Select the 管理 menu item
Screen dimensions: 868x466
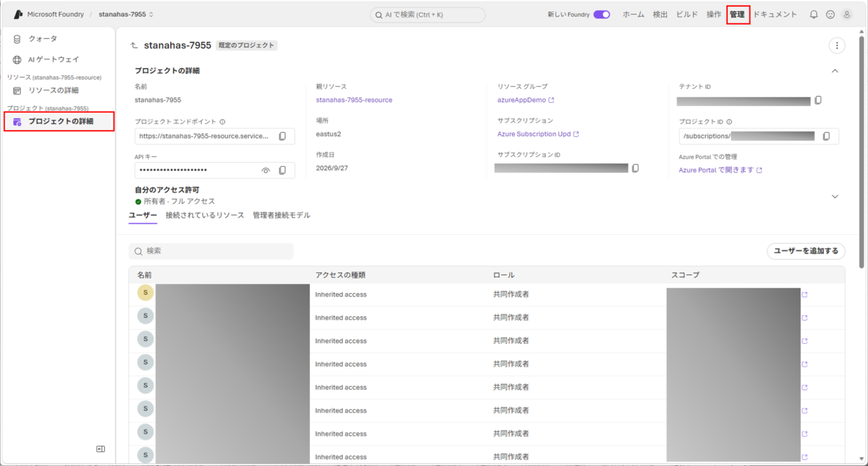click(x=738, y=14)
